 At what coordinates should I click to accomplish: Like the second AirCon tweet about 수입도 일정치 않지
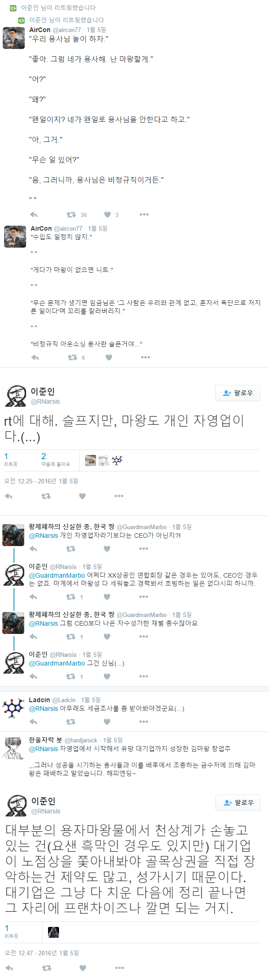[109, 357]
